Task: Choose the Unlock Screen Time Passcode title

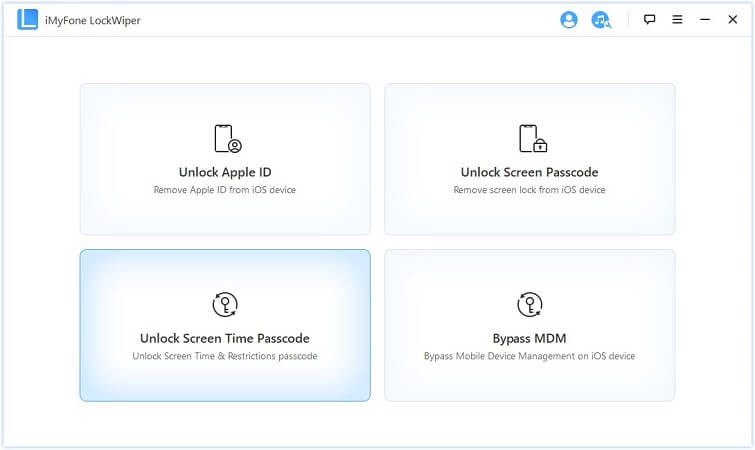Action: tap(225, 338)
